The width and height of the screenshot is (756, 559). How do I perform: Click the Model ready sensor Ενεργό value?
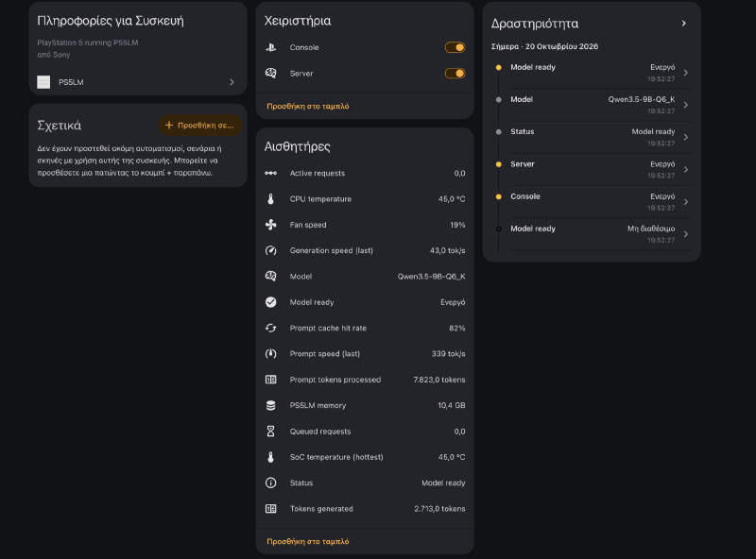point(453,302)
